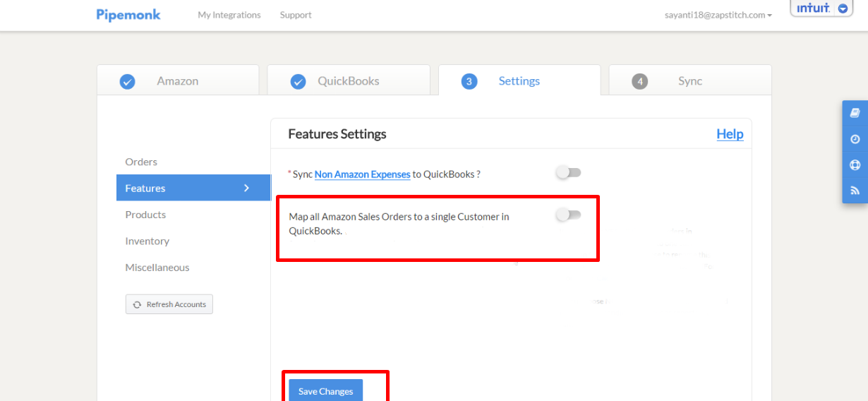Open the Settings tab

point(519,80)
